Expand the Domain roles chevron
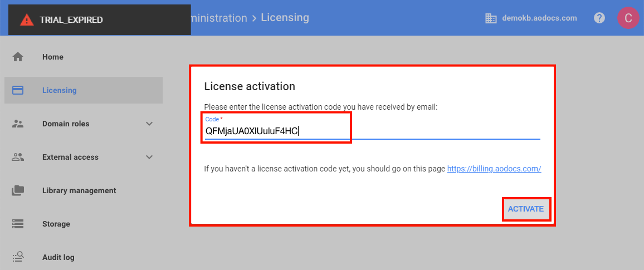 pyautogui.click(x=149, y=124)
